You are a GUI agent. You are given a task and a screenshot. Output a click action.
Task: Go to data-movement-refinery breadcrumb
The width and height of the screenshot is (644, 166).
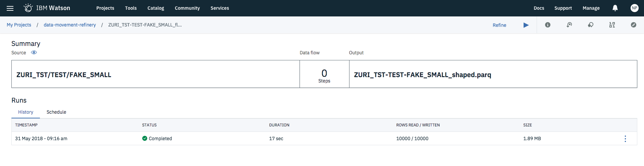pos(70,25)
